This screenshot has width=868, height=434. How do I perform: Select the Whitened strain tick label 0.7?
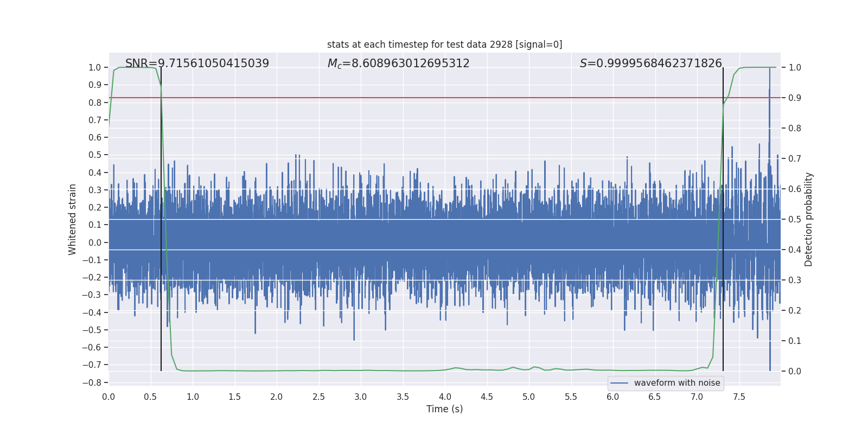[x=95, y=120]
